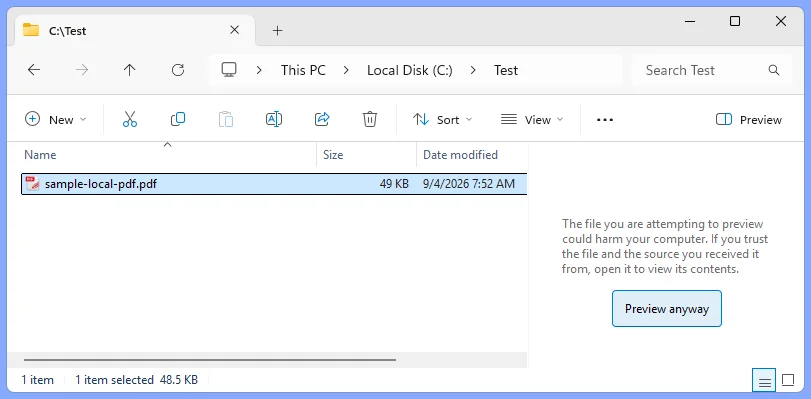Viewport: 811px width, 399px height.
Task: Click the horizontal scrollbar in file list
Action: tap(209, 359)
